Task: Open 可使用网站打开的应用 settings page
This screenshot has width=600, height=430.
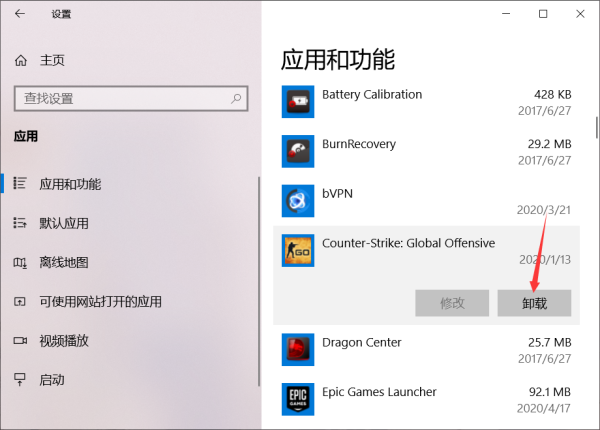Action: coord(130,302)
